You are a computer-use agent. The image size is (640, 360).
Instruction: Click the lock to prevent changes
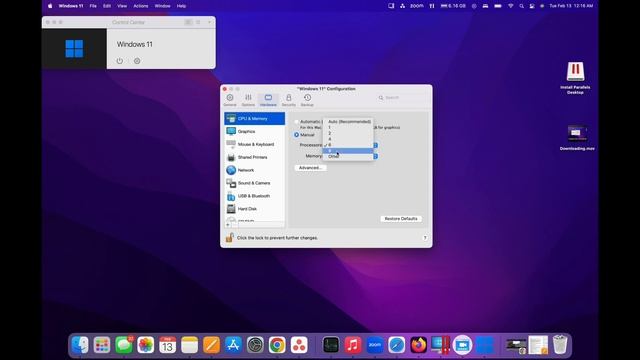point(229,238)
